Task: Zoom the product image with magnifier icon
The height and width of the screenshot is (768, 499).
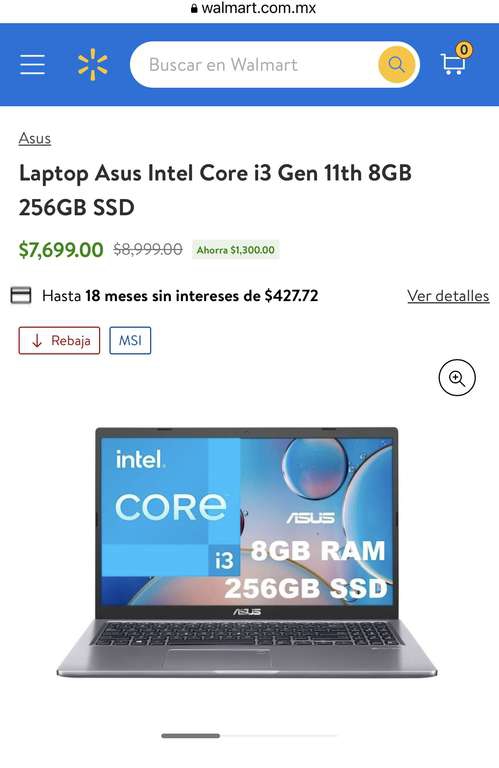Action: [457, 378]
